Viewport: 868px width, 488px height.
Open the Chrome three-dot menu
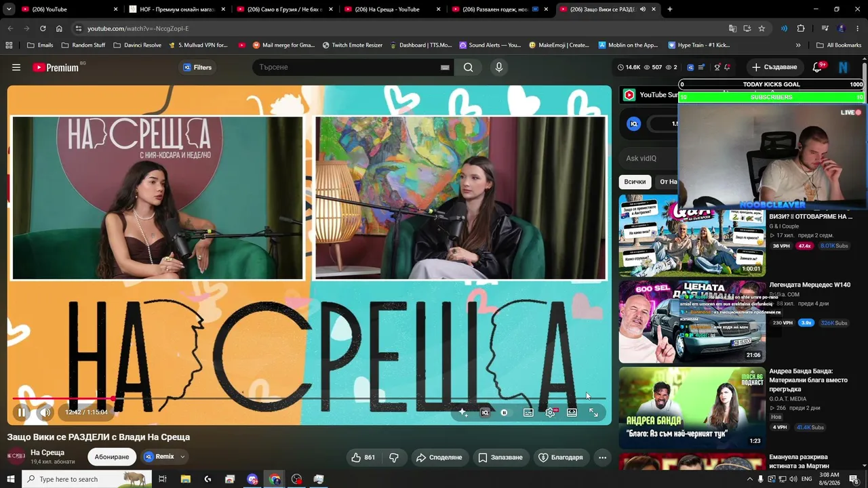point(858,28)
